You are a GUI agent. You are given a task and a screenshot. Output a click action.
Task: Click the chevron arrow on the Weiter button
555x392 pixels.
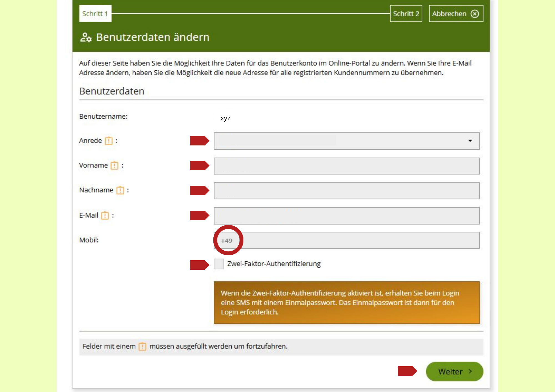tap(470, 371)
